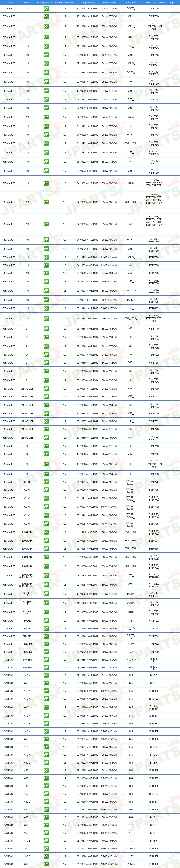
Task: Click fuel icon in Renault 11 F3N 718 row
Action: click(x=46, y=8)
